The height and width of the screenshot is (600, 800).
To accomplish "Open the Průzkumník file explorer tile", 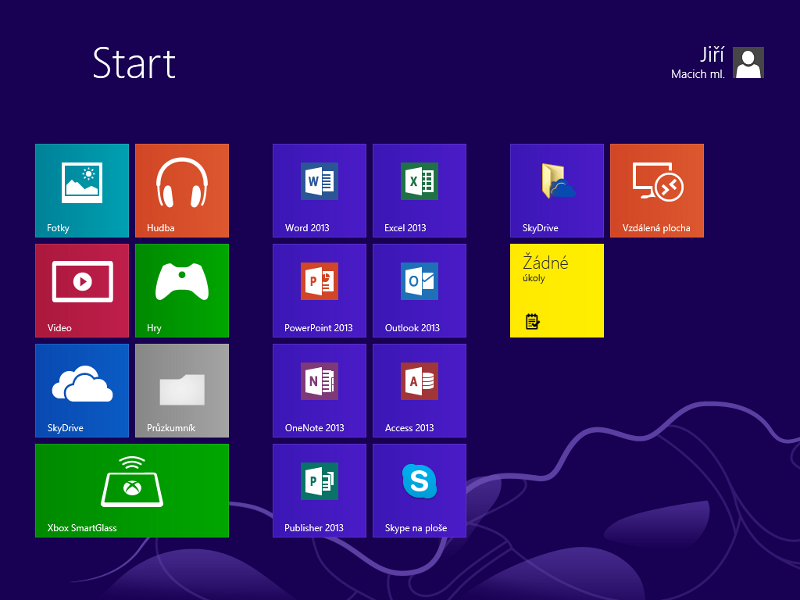I will tap(182, 390).
